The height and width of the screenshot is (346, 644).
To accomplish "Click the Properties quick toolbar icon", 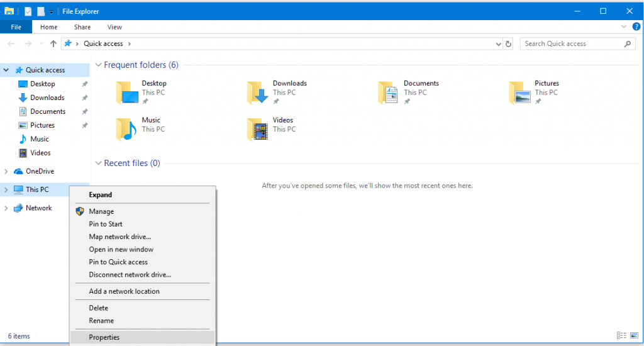I will coord(28,11).
